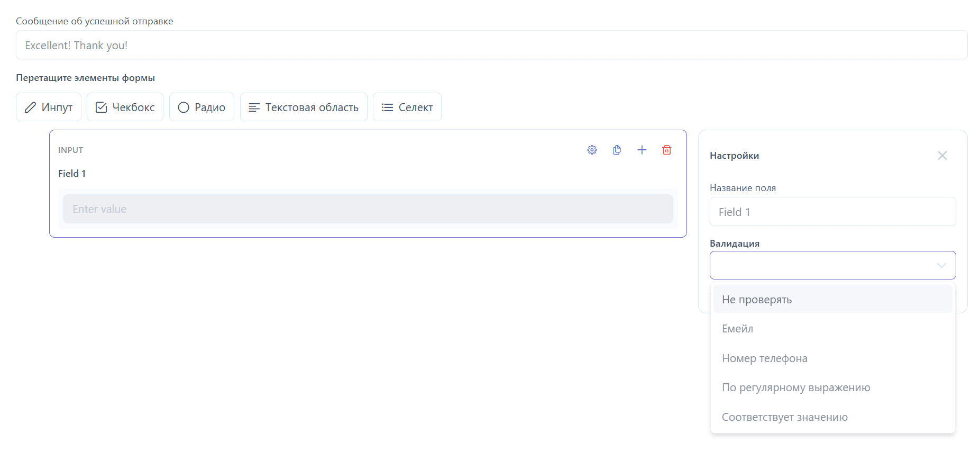This screenshot has width=980, height=451.
Task: Add a new element with plus icon
Action: (x=642, y=150)
